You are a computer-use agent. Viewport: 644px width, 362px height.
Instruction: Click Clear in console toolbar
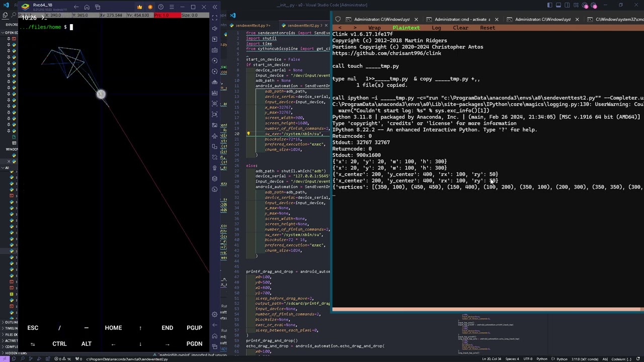point(460,28)
